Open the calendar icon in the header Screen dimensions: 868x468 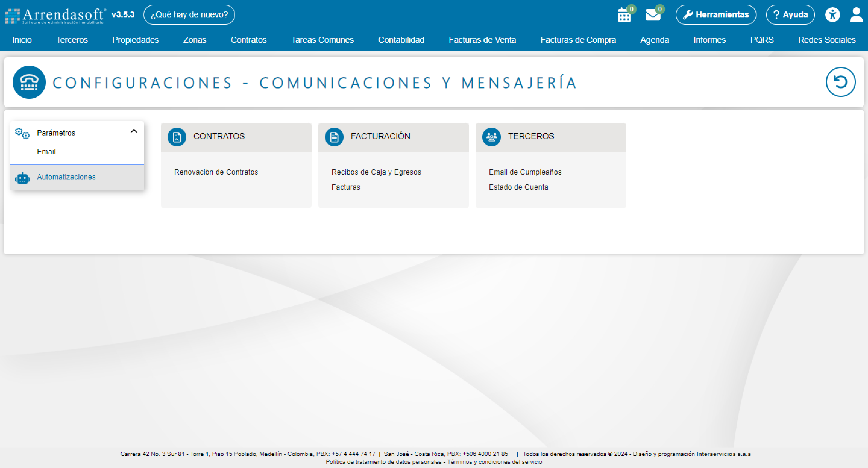624,15
